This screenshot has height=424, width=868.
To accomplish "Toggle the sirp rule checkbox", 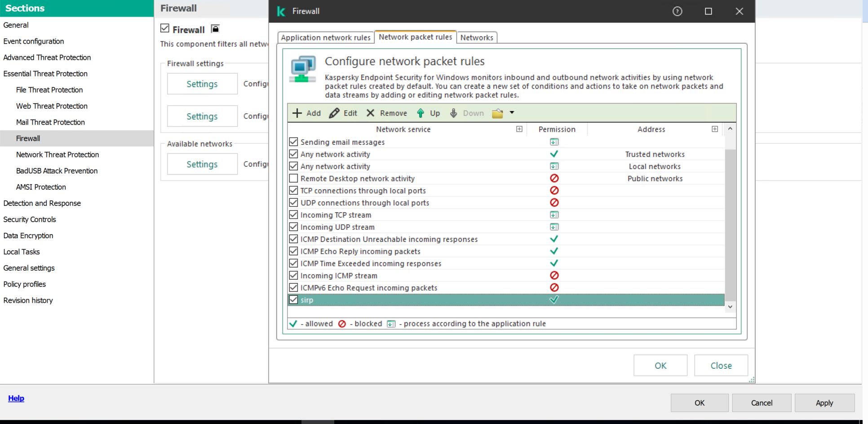I will pyautogui.click(x=293, y=300).
